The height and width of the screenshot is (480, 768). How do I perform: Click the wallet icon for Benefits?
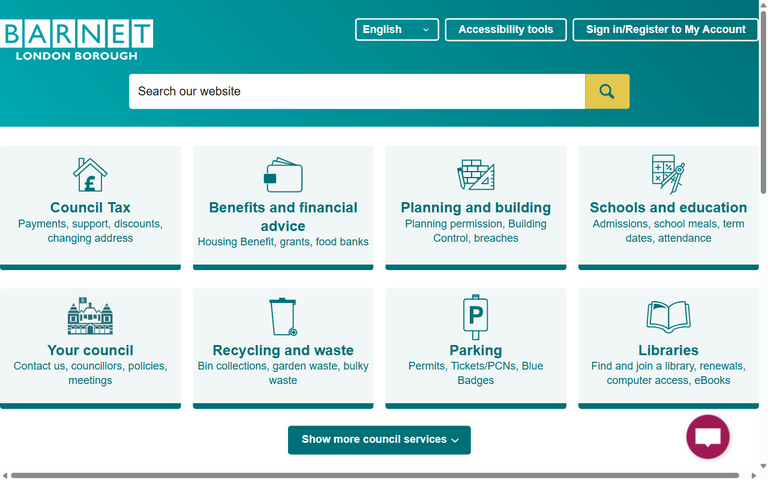283,175
